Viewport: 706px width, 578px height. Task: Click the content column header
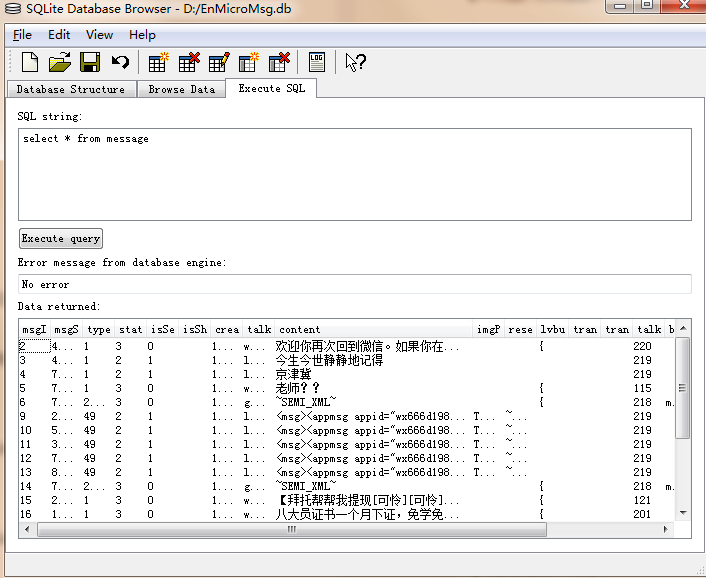tap(373, 330)
